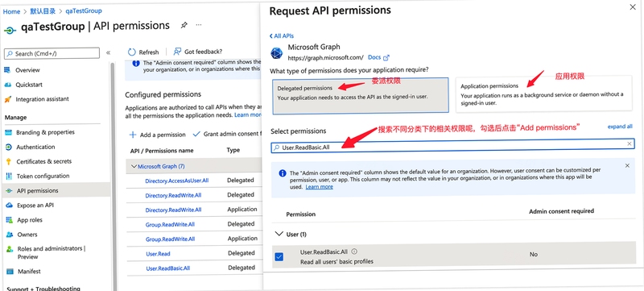Collapse the Microsoft Graph (7) group
Image resolution: width=644 pixels, height=291 pixels.
tap(134, 167)
